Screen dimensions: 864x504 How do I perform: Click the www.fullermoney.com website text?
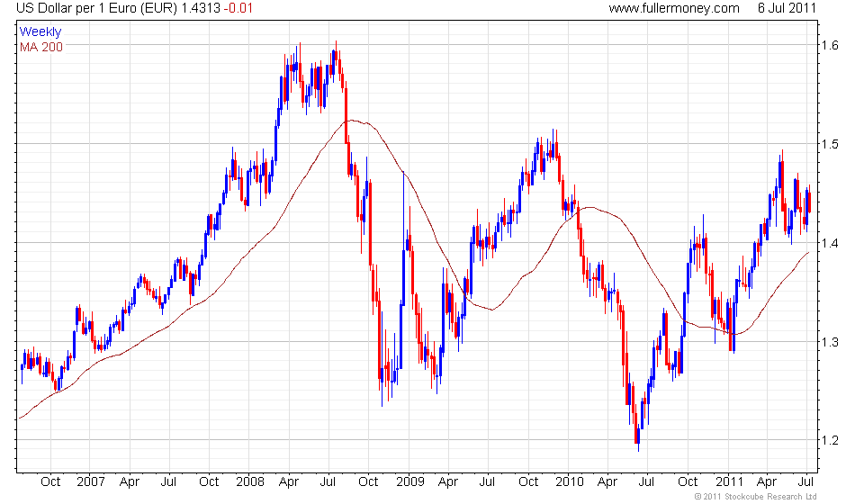(674, 8)
